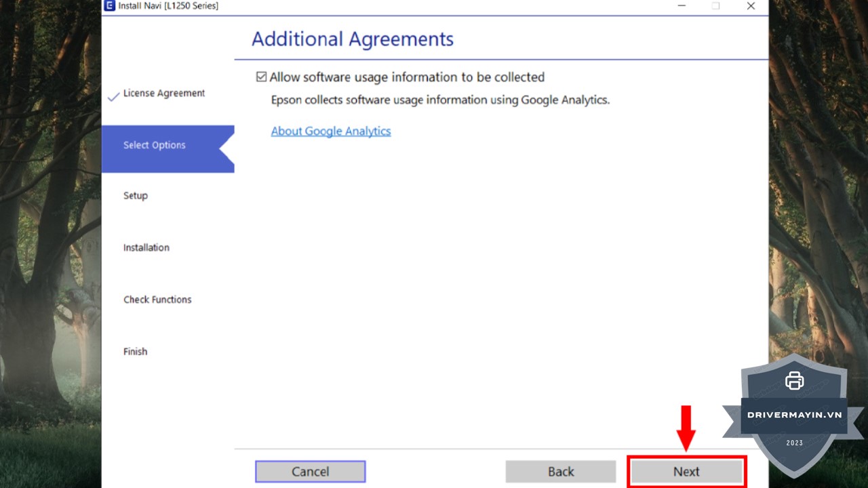The width and height of the screenshot is (868, 488).
Task: Jump to the Setup step
Action: tap(135, 196)
